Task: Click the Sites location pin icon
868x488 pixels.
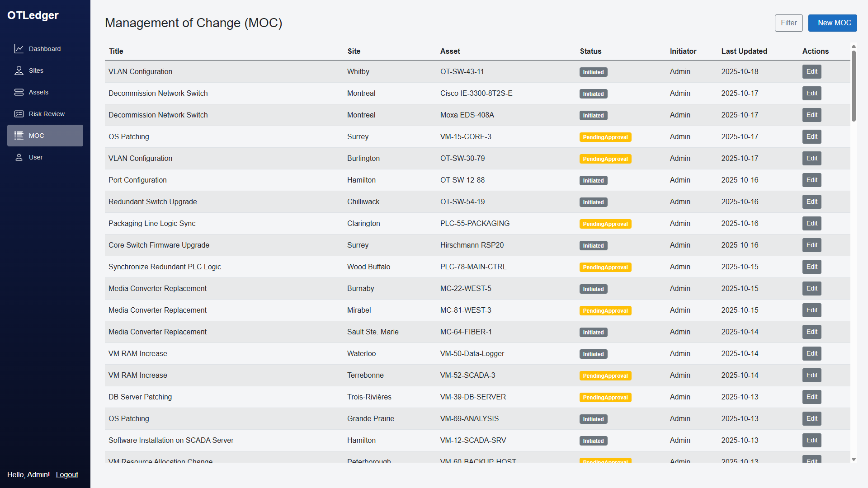Action: click(x=19, y=70)
